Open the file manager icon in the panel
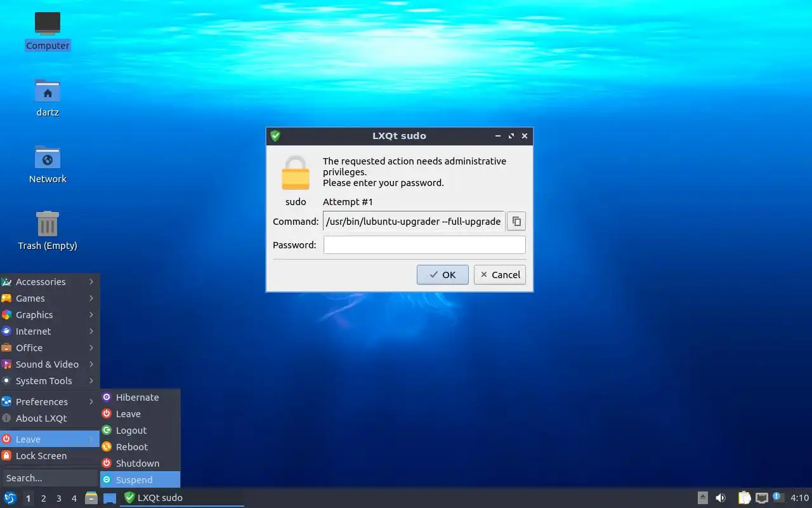This screenshot has width=812, height=508. 91,498
